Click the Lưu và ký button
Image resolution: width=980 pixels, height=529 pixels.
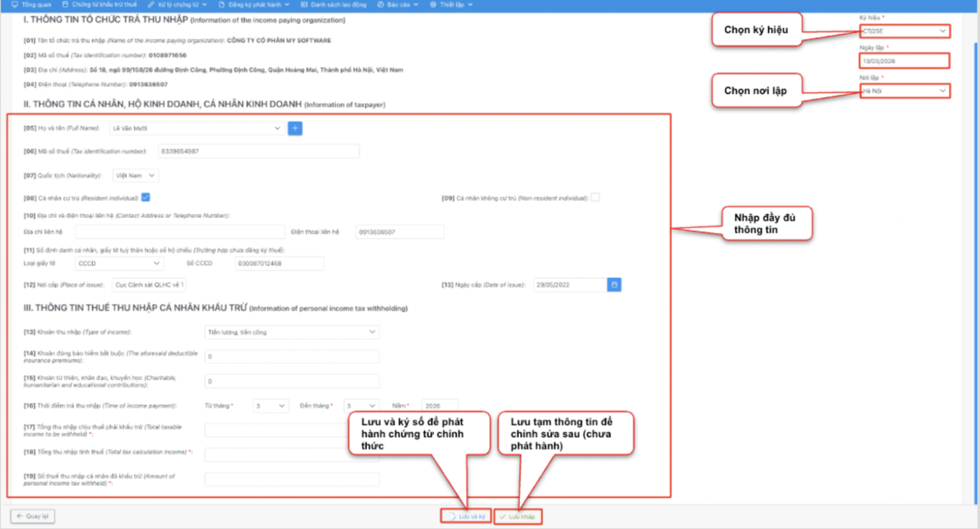pos(466,516)
